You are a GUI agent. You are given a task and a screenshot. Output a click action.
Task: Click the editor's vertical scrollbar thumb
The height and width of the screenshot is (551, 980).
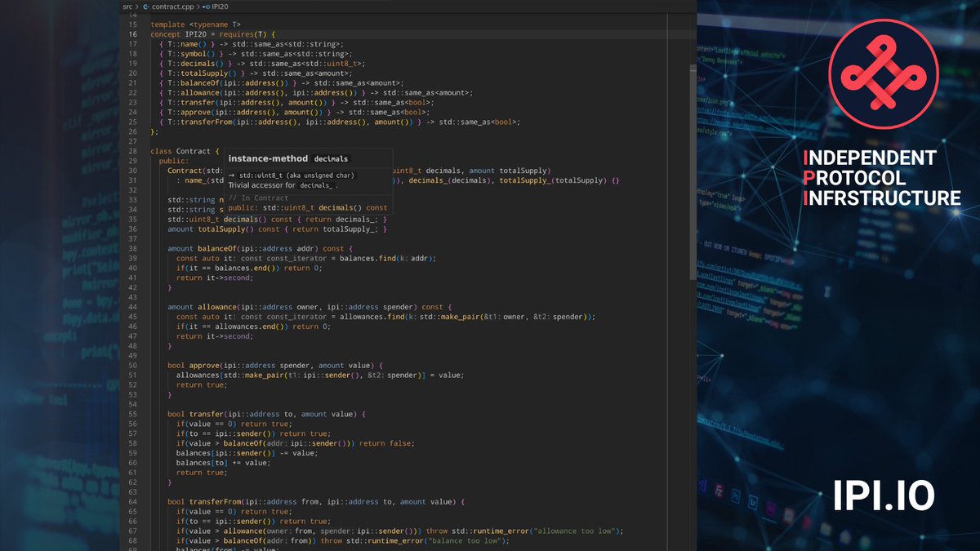pos(693,174)
